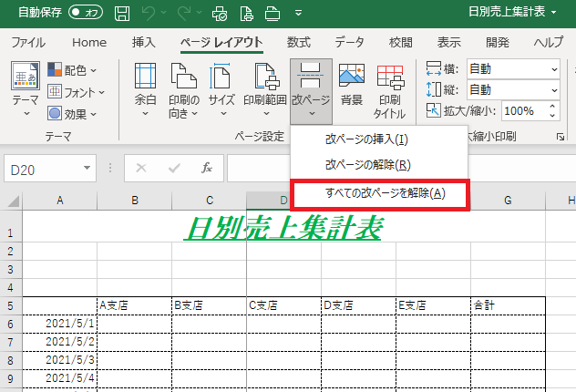
Task: Click the 背景 background button
Action: click(x=351, y=89)
